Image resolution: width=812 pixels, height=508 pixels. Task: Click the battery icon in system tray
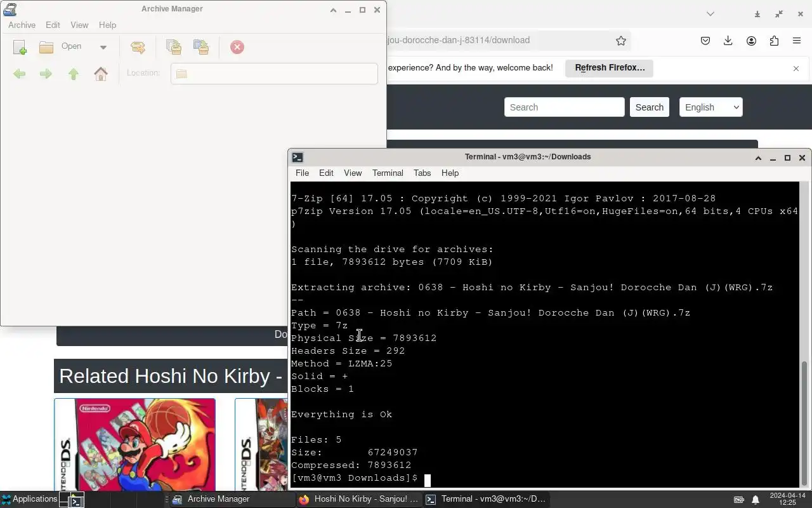739,500
